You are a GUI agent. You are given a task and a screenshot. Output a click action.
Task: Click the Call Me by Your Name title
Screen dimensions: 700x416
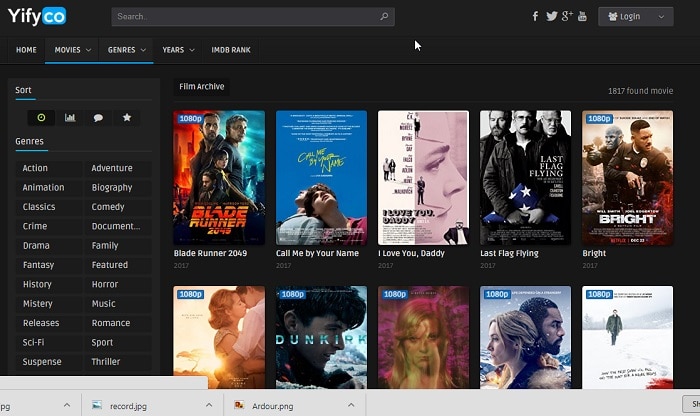pos(317,253)
